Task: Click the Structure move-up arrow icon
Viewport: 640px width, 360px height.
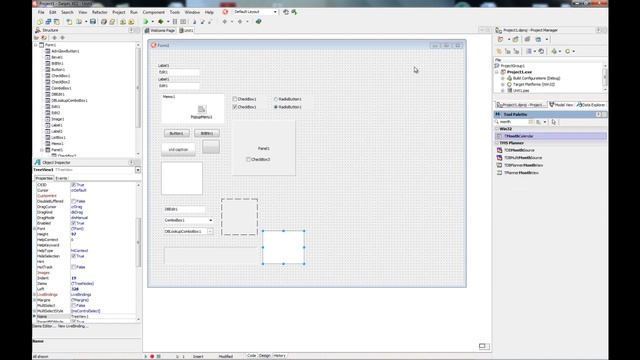Action: pos(54,38)
